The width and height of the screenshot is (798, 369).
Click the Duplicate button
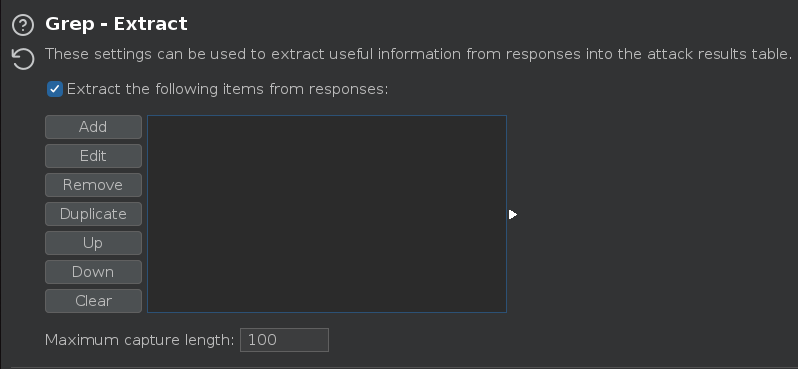[93, 214]
